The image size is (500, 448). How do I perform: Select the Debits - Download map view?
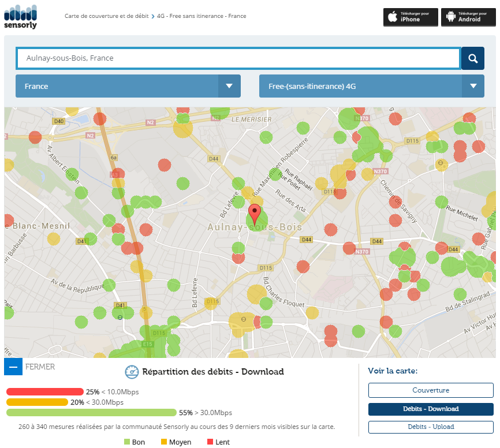[431, 409]
